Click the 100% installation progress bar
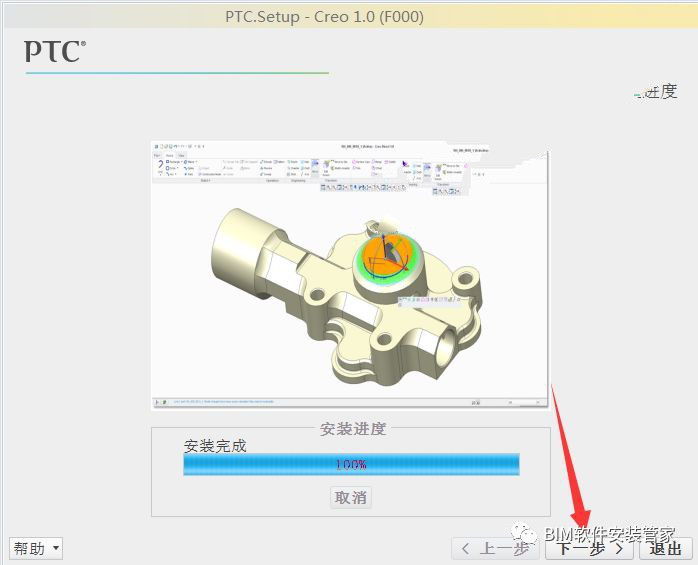The height and width of the screenshot is (565, 698). point(351,464)
